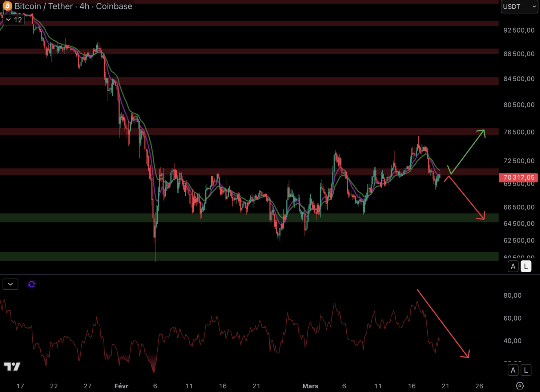The image size is (540, 392).
Task: Toggle log scale L on main price pane
Action: tap(526, 266)
